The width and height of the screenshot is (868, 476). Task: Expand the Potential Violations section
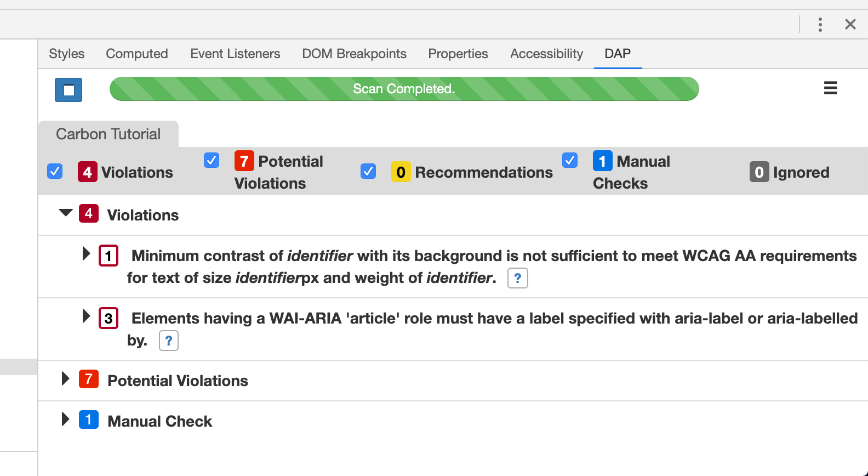65,378
